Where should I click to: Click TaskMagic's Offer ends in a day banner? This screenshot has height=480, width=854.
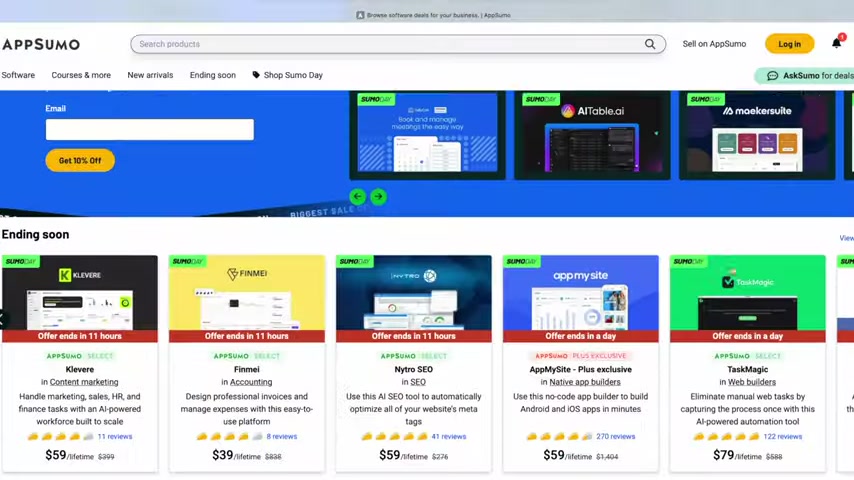(x=748, y=336)
